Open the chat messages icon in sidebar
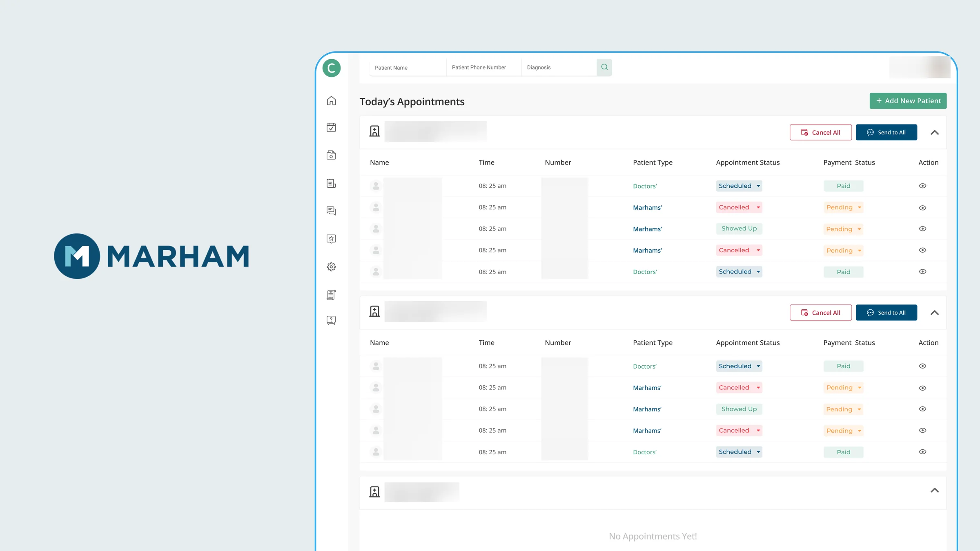This screenshot has width=980, height=551. (x=331, y=211)
